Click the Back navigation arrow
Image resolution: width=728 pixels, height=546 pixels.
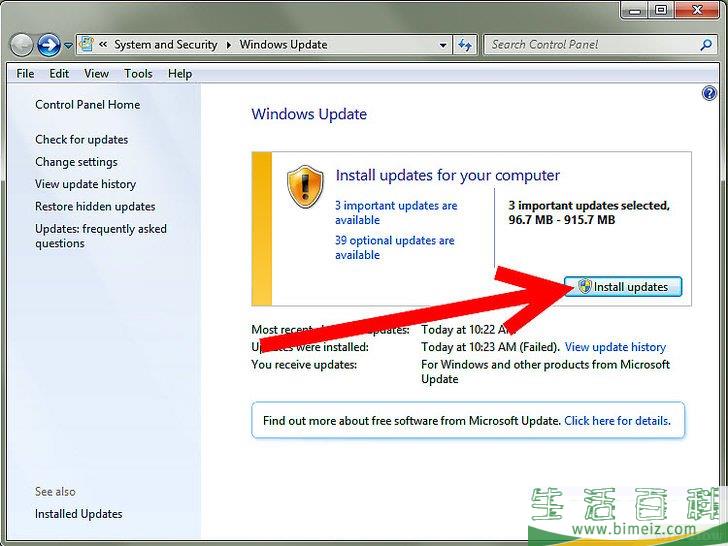(21, 45)
